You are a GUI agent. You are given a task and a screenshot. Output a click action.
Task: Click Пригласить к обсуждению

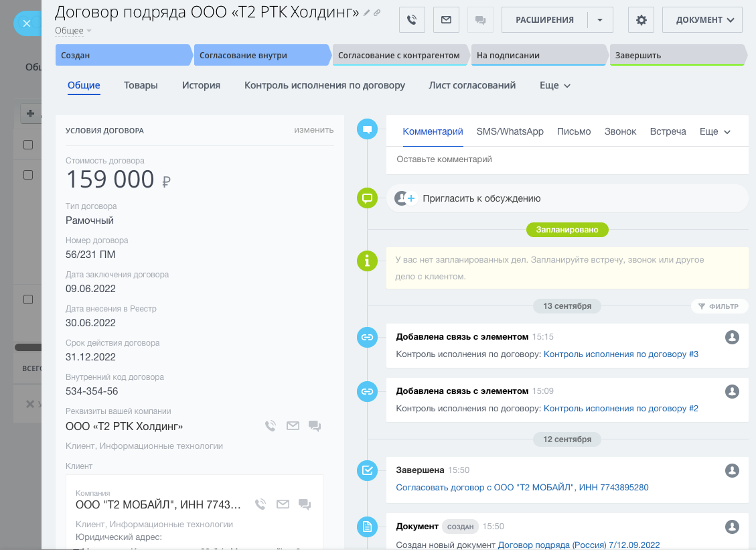[481, 198]
